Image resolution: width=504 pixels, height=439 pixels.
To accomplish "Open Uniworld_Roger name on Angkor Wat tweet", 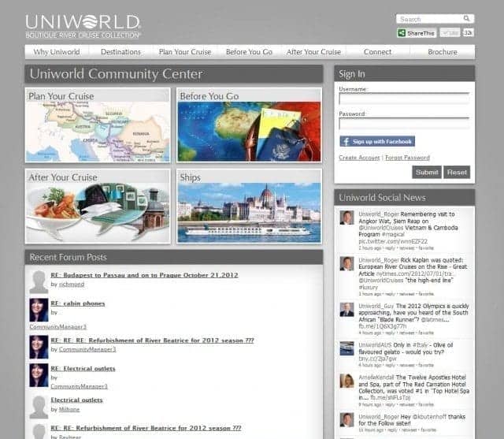I will coord(379,214).
